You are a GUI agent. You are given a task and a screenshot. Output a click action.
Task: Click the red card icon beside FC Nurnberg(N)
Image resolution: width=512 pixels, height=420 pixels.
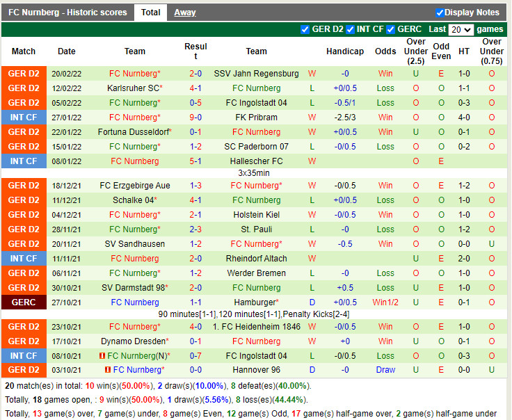tap(102, 356)
